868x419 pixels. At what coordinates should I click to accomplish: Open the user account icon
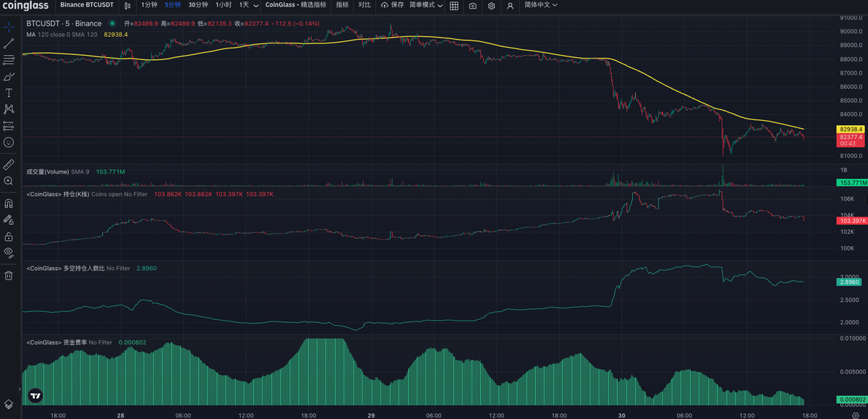(510, 5)
